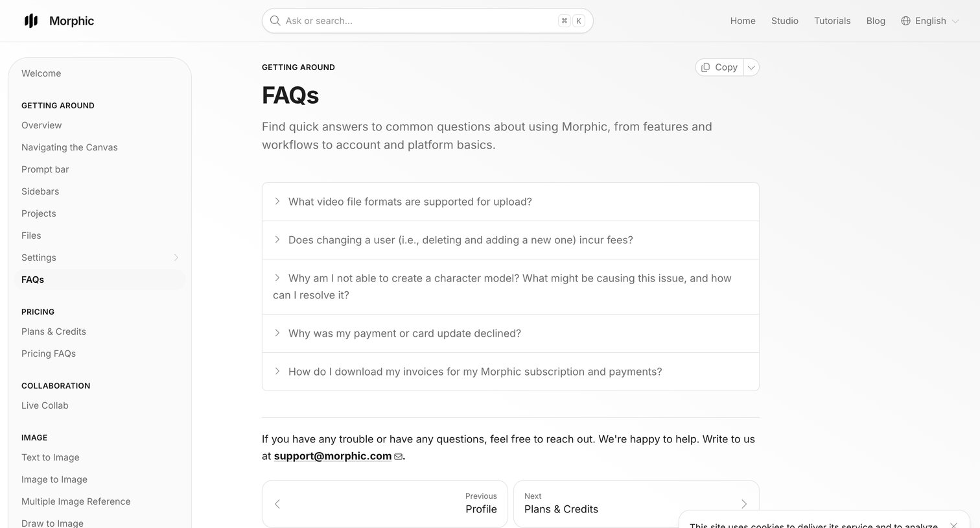Open Pricing FAQs in the sidebar
Screen dimensions: 980x528
[x=99, y=354]
